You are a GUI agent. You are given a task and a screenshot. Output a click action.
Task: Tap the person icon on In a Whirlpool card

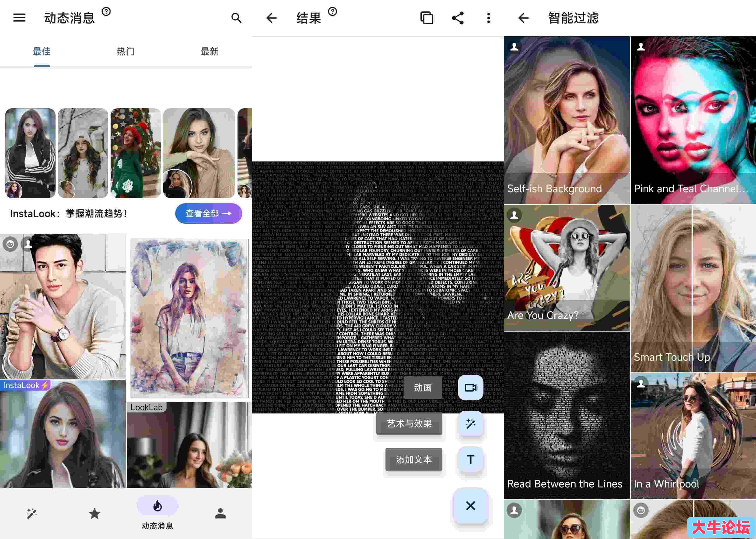[x=641, y=383]
